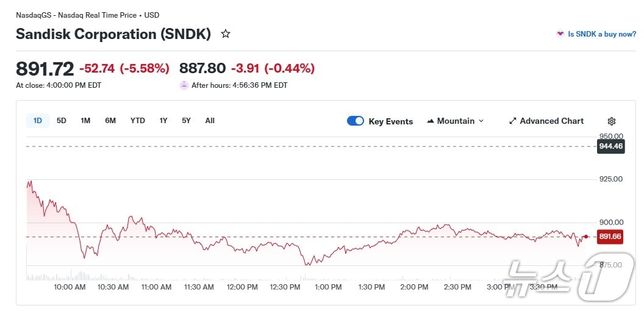Image resolution: width=644 pixels, height=311 pixels.
Task: Show the All time range
Action: (210, 121)
